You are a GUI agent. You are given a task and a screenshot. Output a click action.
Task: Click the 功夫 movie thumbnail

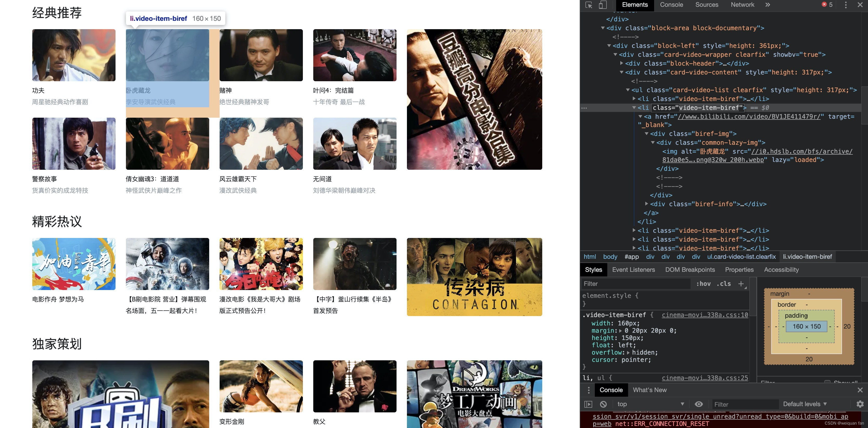(x=74, y=55)
